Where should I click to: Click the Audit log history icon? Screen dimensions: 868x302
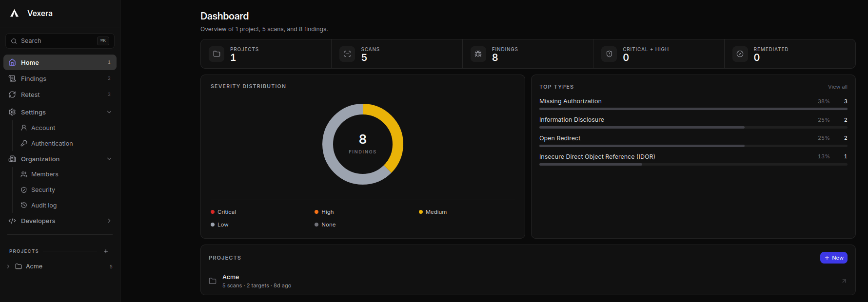click(x=24, y=205)
